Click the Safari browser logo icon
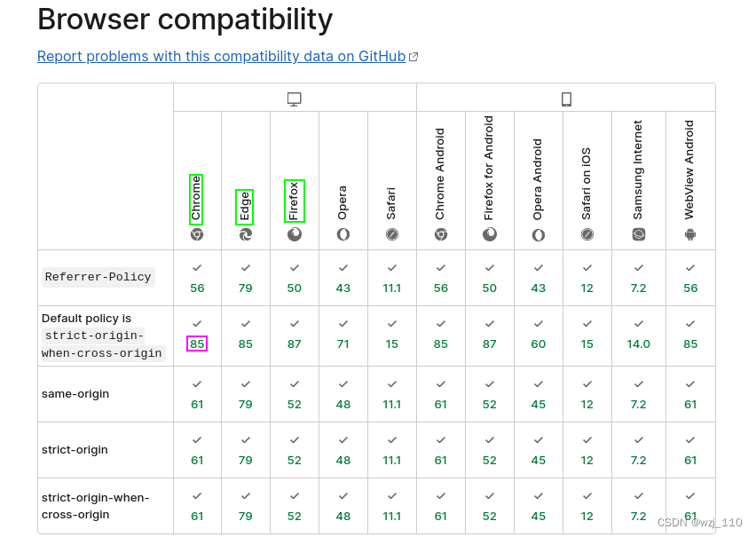The width and height of the screenshot is (756, 537). coord(392,234)
